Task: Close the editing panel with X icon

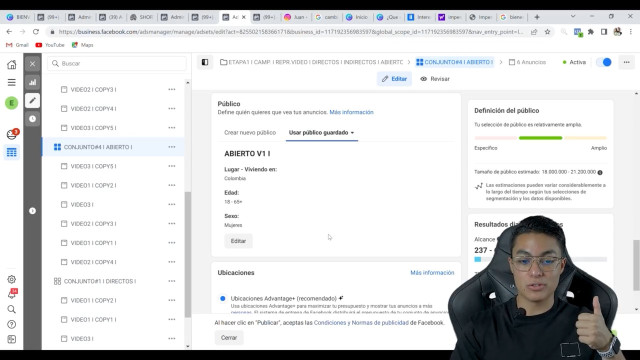Action: tap(32, 64)
